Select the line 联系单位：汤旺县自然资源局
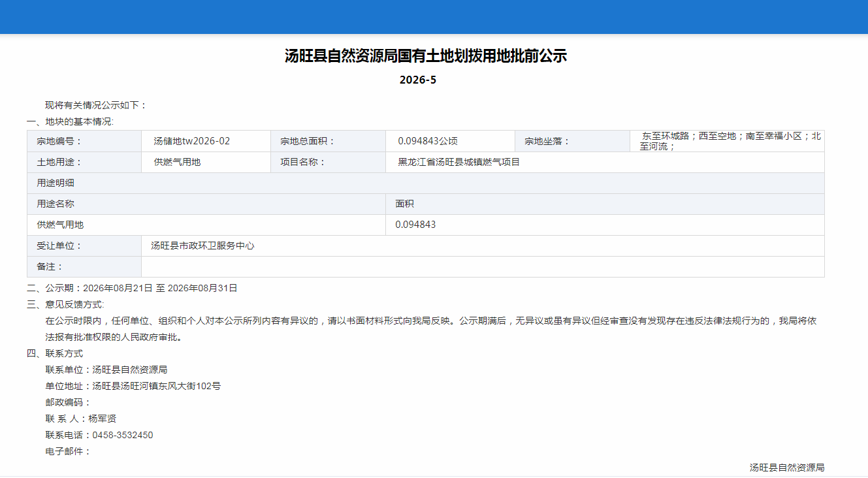 tap(106, 370)
